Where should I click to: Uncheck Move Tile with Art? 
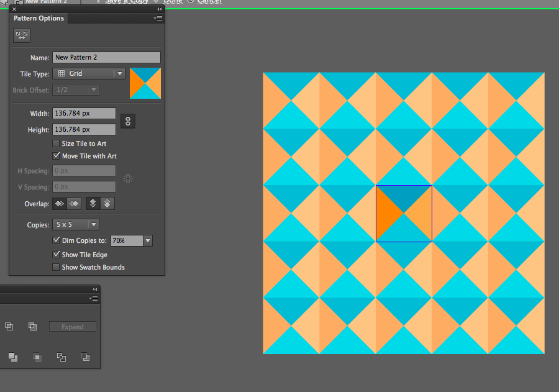56,156
